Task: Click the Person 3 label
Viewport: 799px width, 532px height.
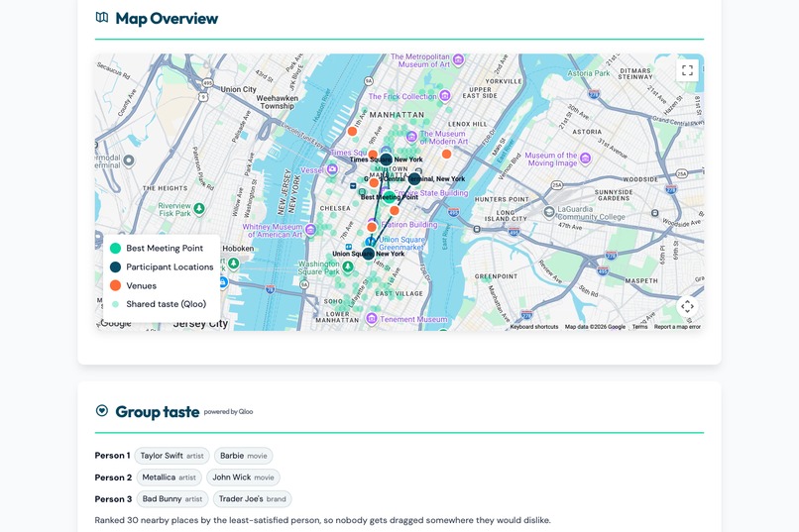Action: 113,499
